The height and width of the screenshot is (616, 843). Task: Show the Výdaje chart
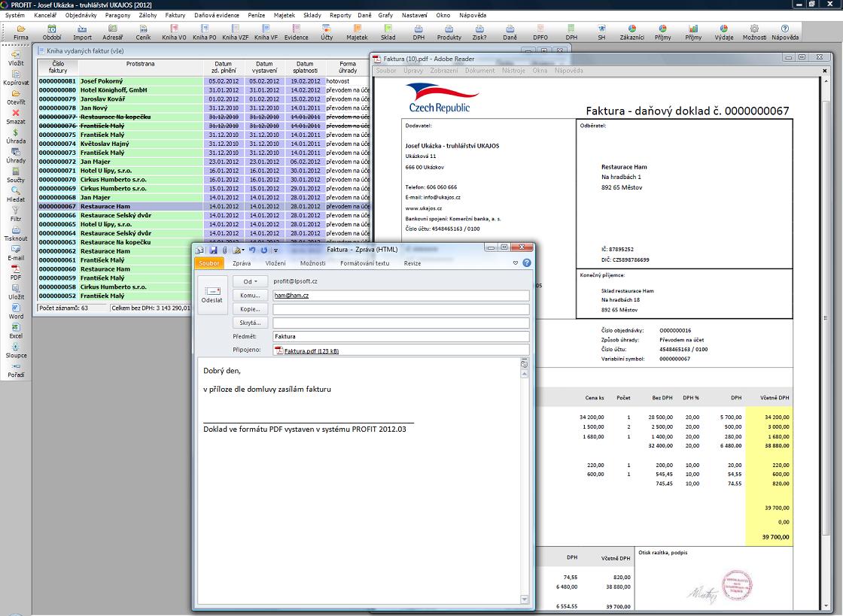723,32
